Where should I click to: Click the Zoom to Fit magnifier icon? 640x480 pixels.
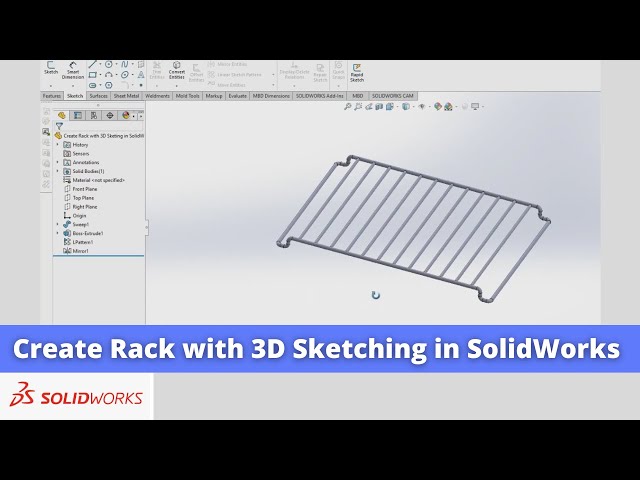[x=348, y=106]
